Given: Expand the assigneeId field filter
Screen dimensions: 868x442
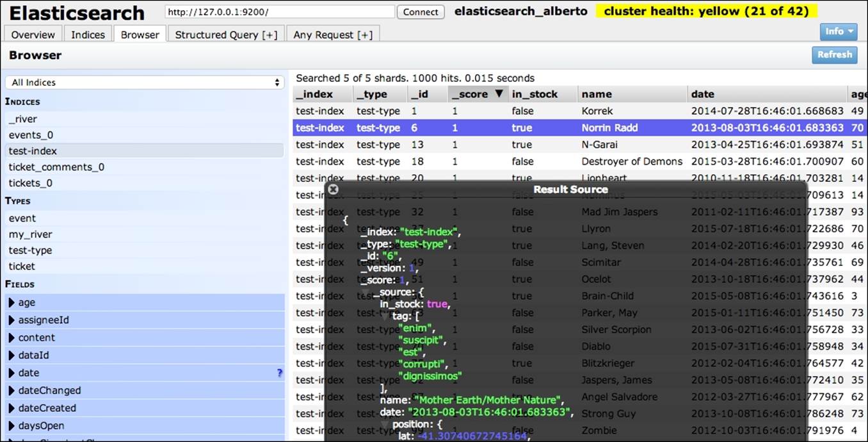Looking at the screenshot, I should [12, 320].
